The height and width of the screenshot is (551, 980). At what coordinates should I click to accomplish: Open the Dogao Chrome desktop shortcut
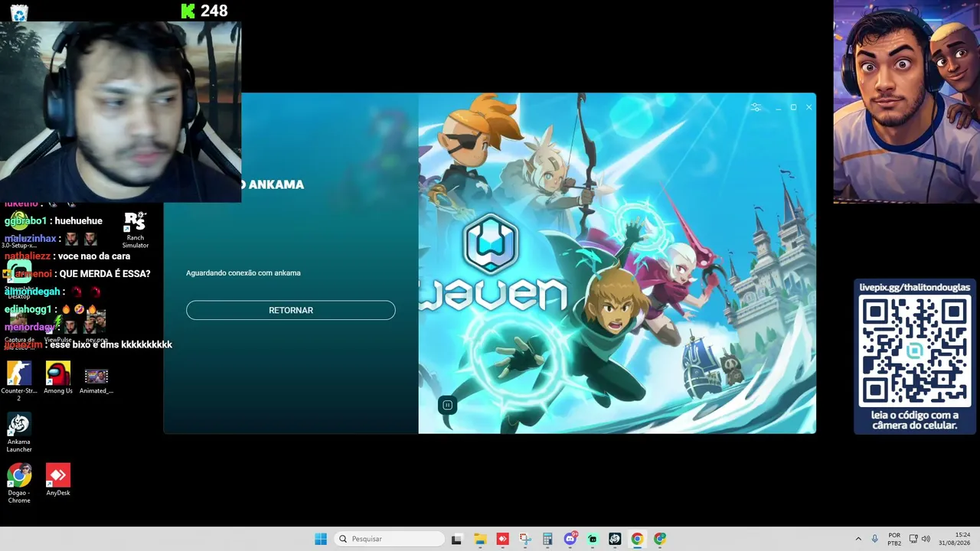point(19,483)
